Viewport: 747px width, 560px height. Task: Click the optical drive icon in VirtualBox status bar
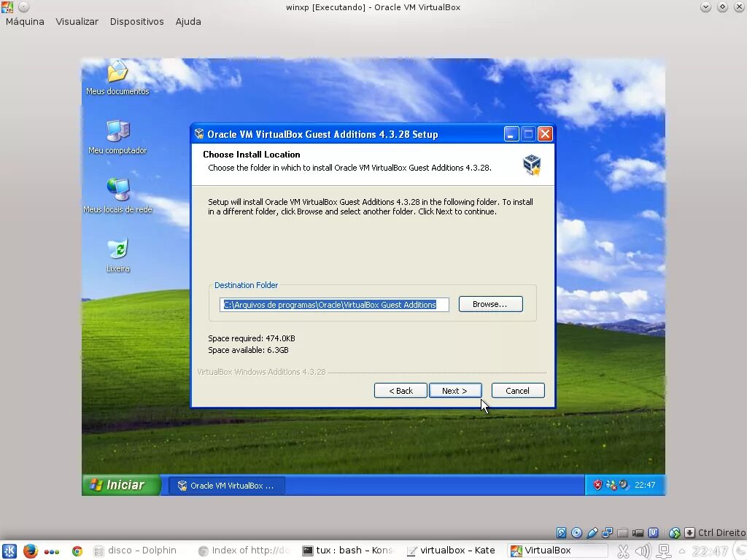[576, 532]
